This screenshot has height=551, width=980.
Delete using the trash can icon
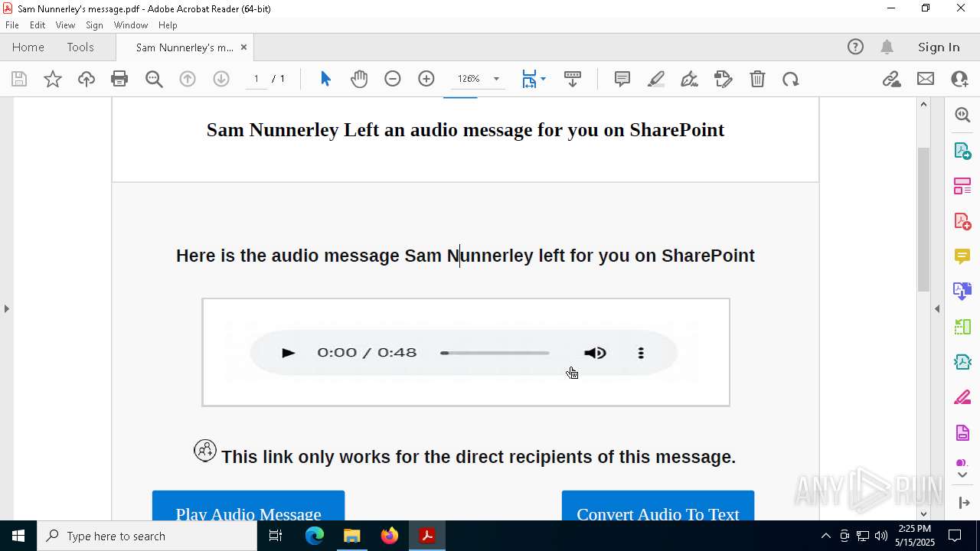click(757, 79)
